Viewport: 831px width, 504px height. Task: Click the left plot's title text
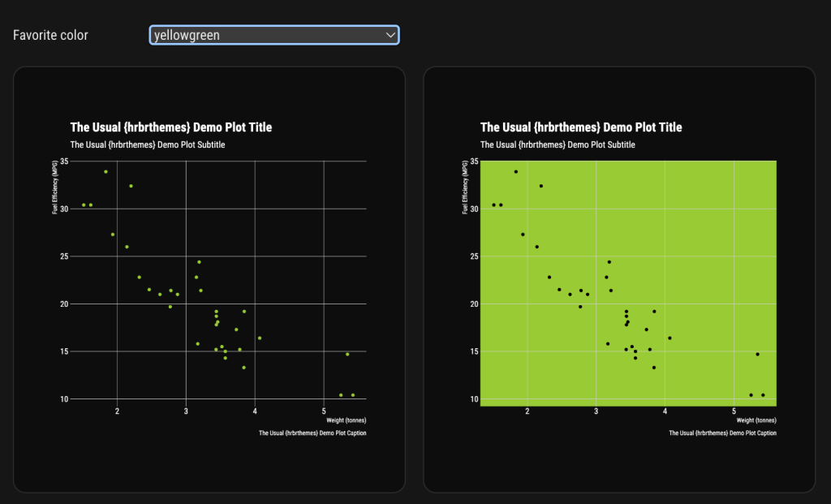pos(170,127)
